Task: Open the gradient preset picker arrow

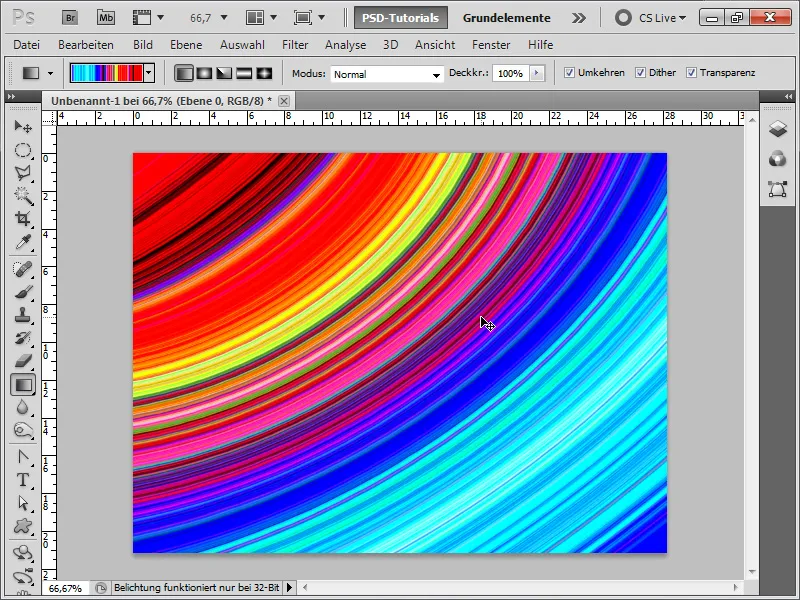Action: pyautogui.click(x=149, y=73)
